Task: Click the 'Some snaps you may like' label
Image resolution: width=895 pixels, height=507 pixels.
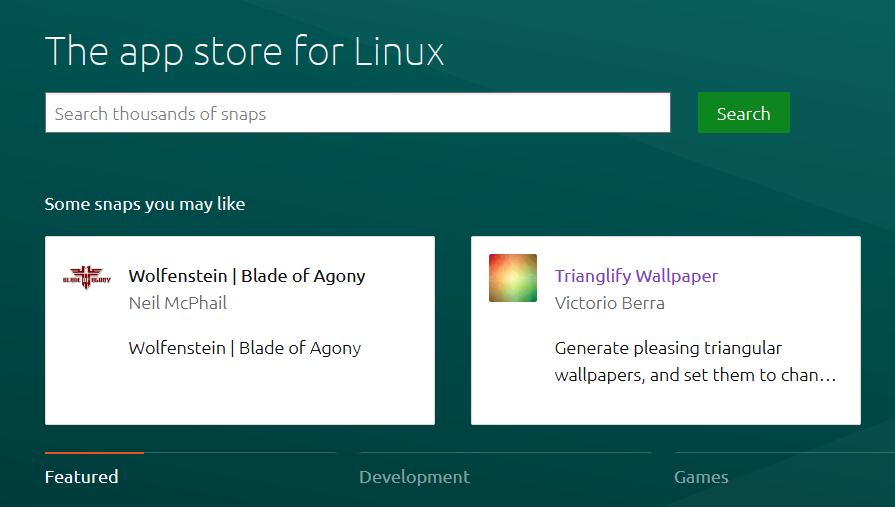Action: click(145, 204)
